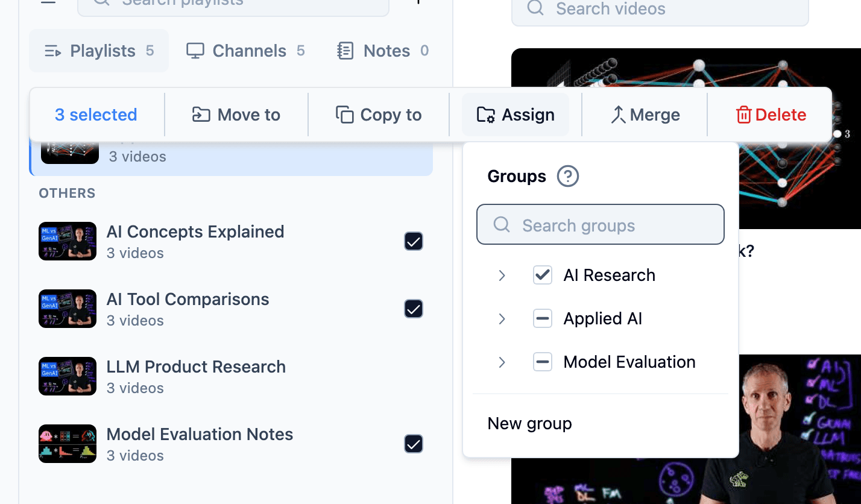This screenshot has width=861, height=504.
Task: Expand the AI Research group
Action: (502, 276)
